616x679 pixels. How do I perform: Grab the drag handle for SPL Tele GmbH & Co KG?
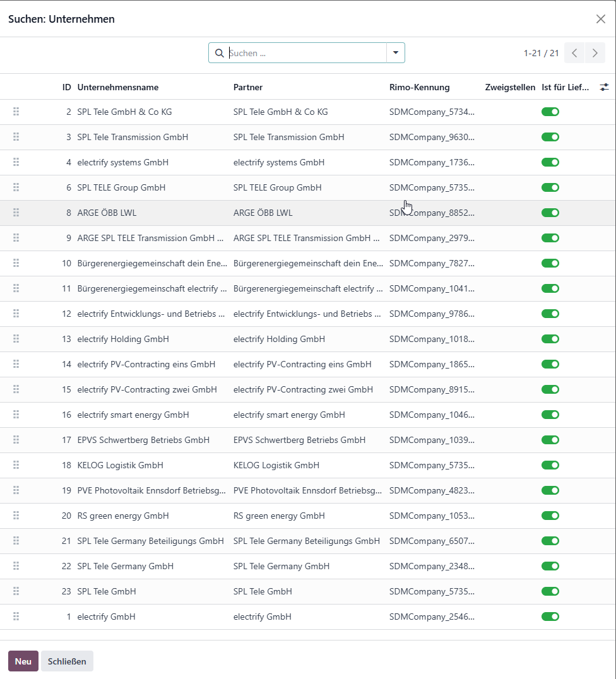[x=16, y=112]
